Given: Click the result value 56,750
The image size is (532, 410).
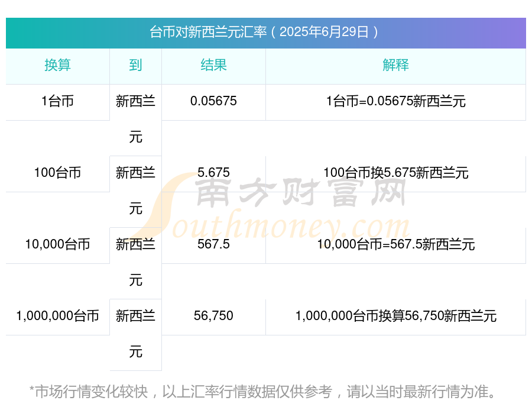Looking at the screenshot, I should pos(213,316).
